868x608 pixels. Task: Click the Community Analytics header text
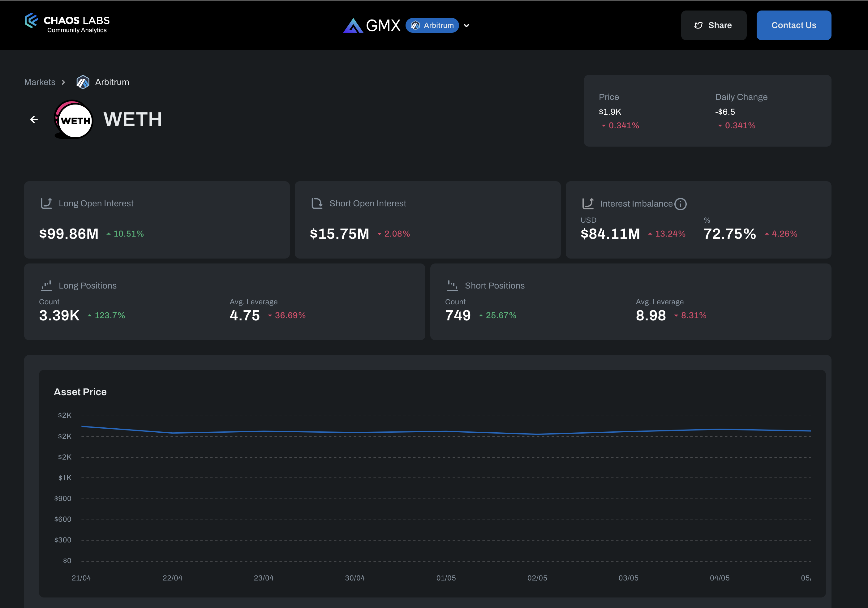77,30
